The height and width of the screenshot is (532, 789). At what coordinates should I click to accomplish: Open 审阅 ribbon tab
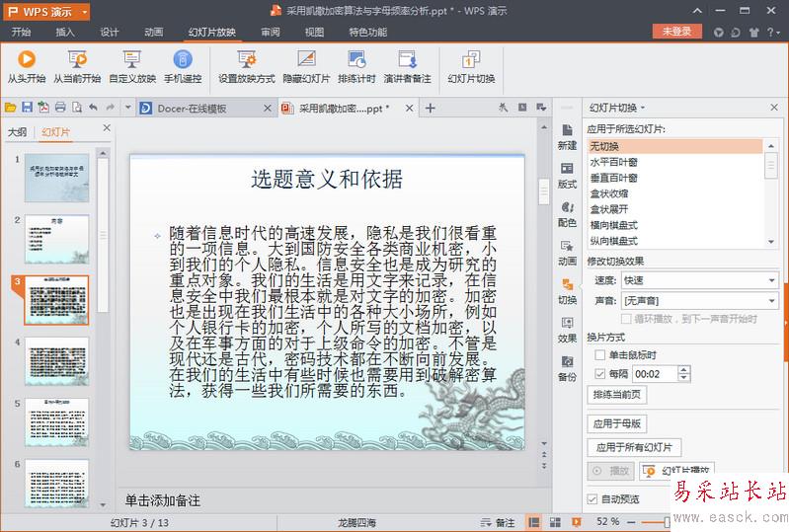coord(271,33)
